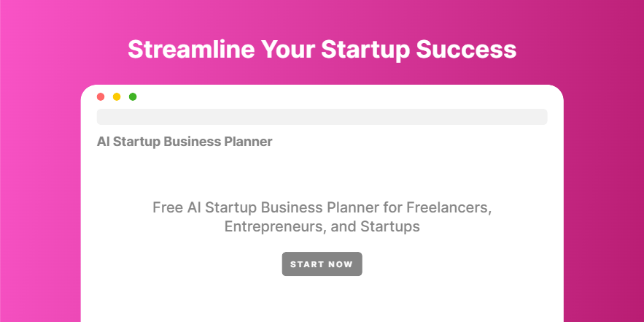Click the green maximize dot
This screenshot has height=322, width=644.
pos(133,96)
